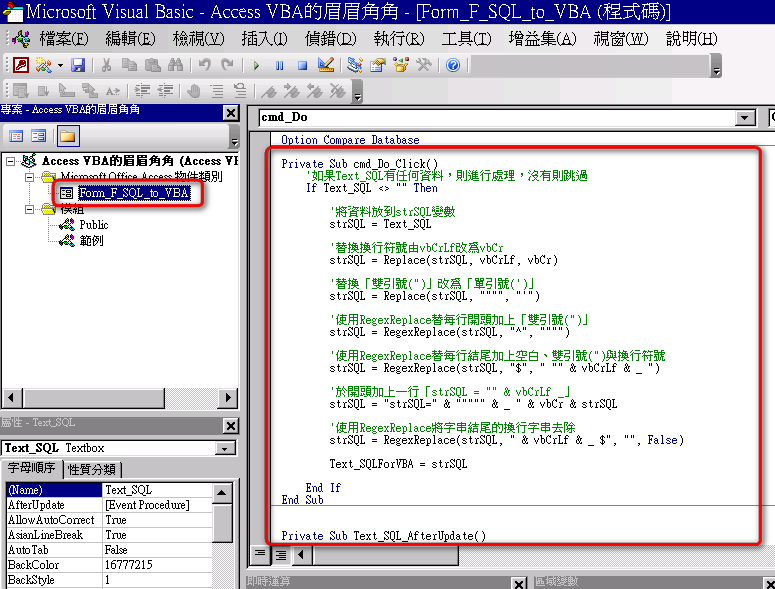This screenshot has width=775, height=589.
Task: Toggle Full Module View button below code
Action: pos(281,555)
